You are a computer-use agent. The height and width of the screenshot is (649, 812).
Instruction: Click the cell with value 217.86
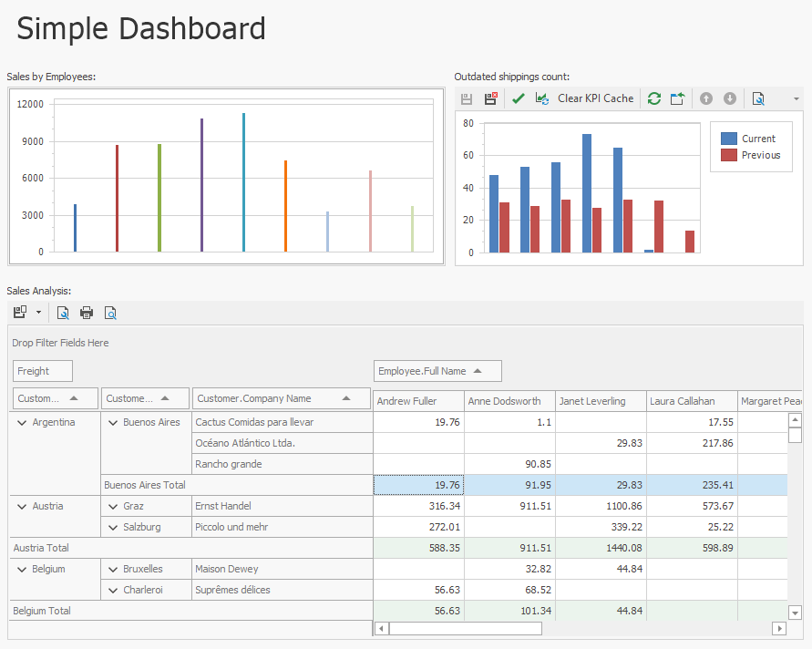tap(692, 443)
